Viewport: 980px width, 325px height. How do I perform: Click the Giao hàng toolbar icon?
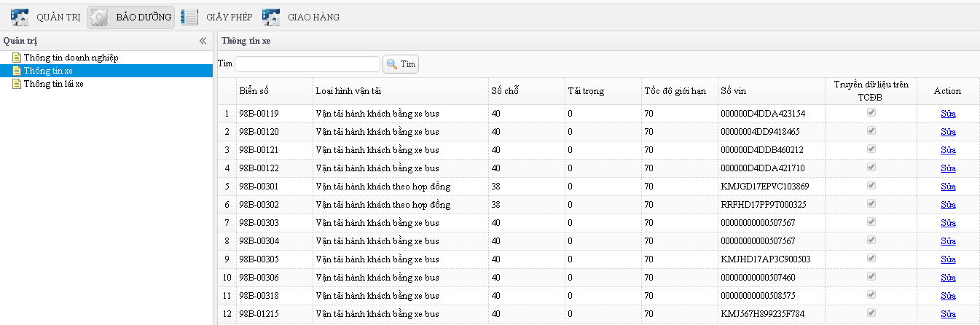tap(271, 17)
